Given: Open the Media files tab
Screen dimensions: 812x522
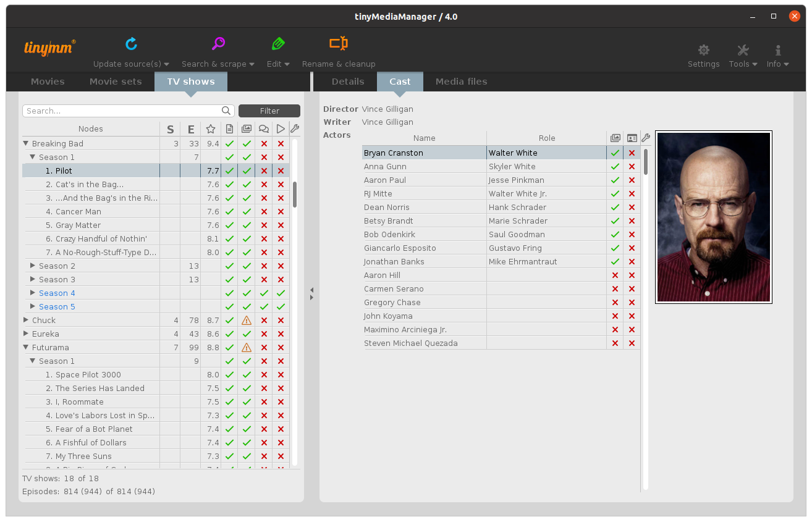Looking at the screenshot, I should (x=461, y=82).
